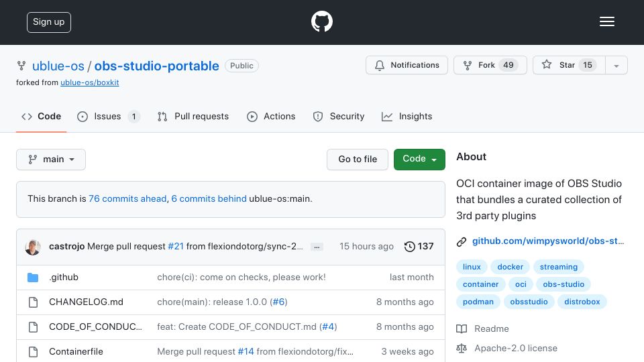Viewport: 644px width, 362px height.
Task: Follow the ublue-os/boxkit forked-from link
Action: point(89,82)
